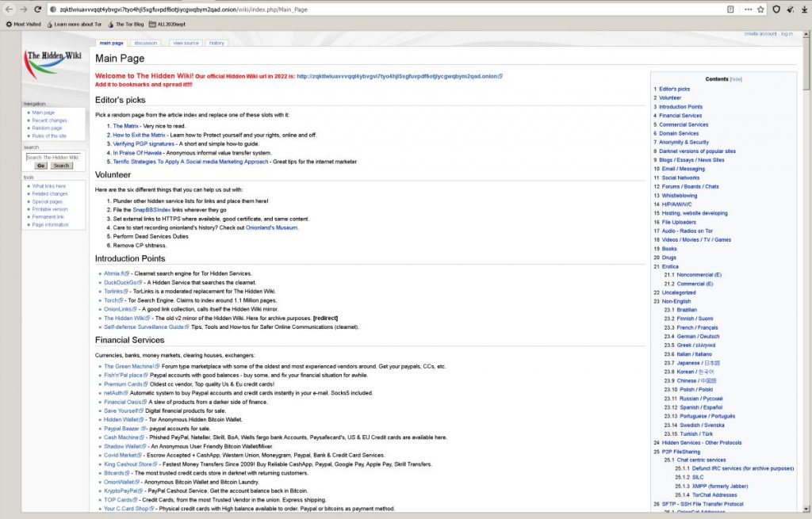Jump to French / Français subsection

pos(697,327)
